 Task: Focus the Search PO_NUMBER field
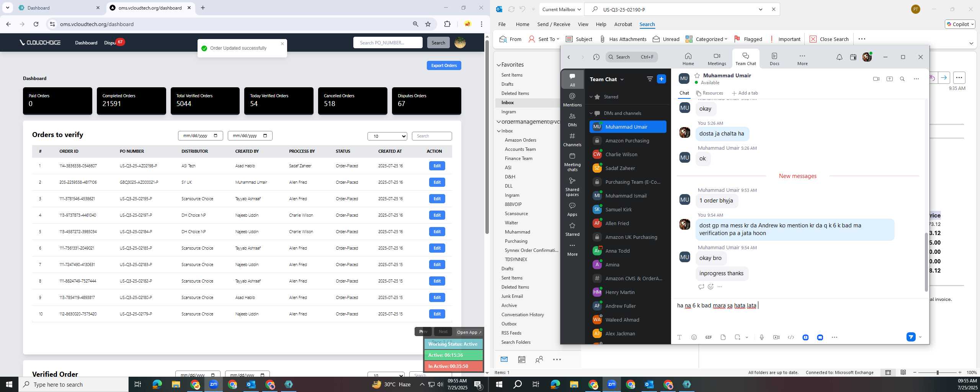[x=387, y=42]
